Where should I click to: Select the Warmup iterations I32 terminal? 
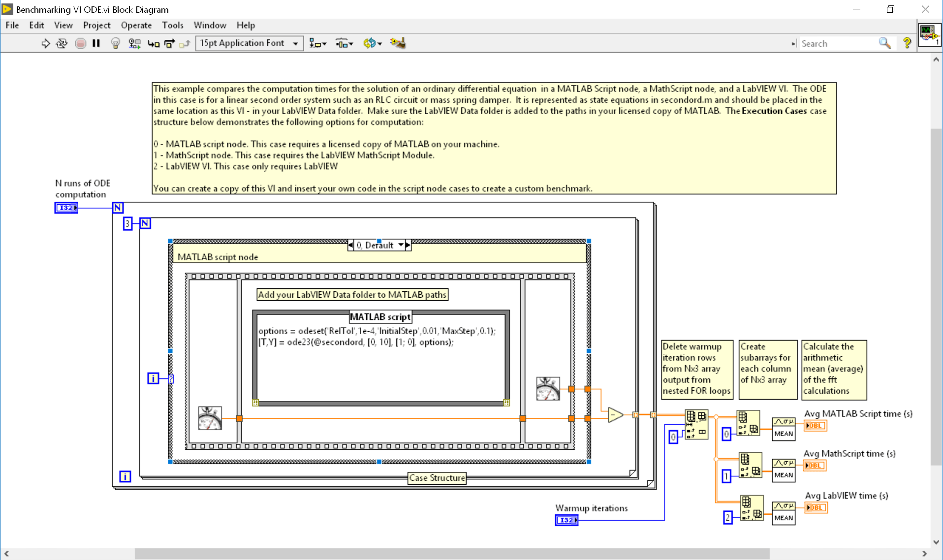coord(566,520)
